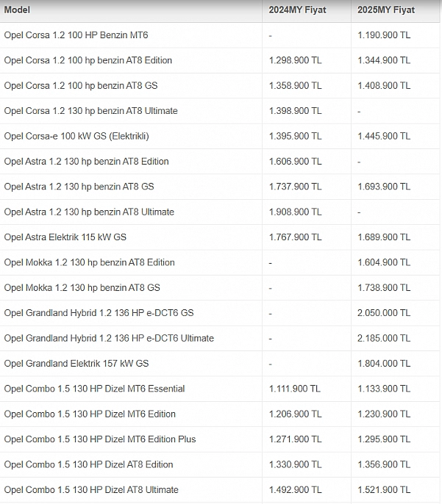Select Opel Grandland Hybrid e-DCT6 Ultimate model name
The image size is (442, 504).
point(109,338)
